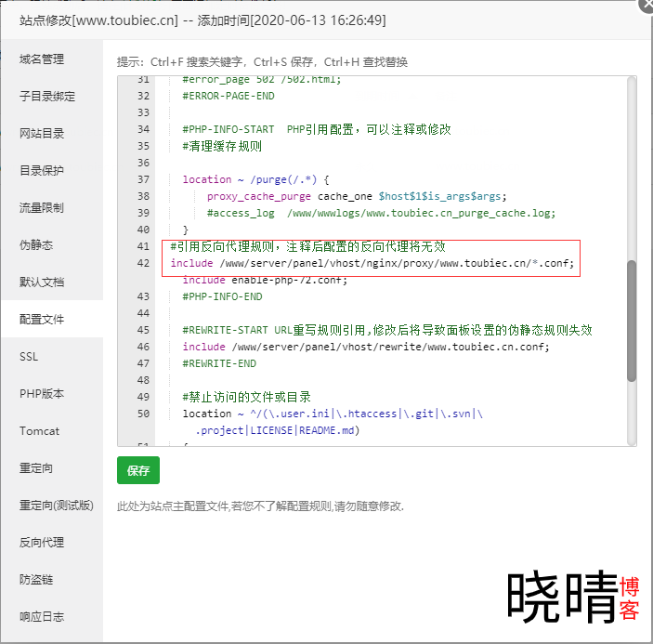Close the site edit dialog

(646, 5)
